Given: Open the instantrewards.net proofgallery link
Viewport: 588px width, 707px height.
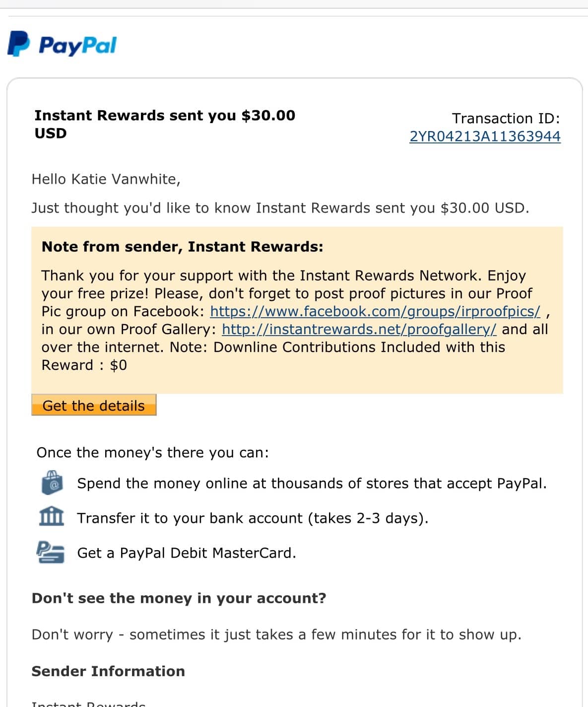Looking at the screenshot, I should pos(359,329).
